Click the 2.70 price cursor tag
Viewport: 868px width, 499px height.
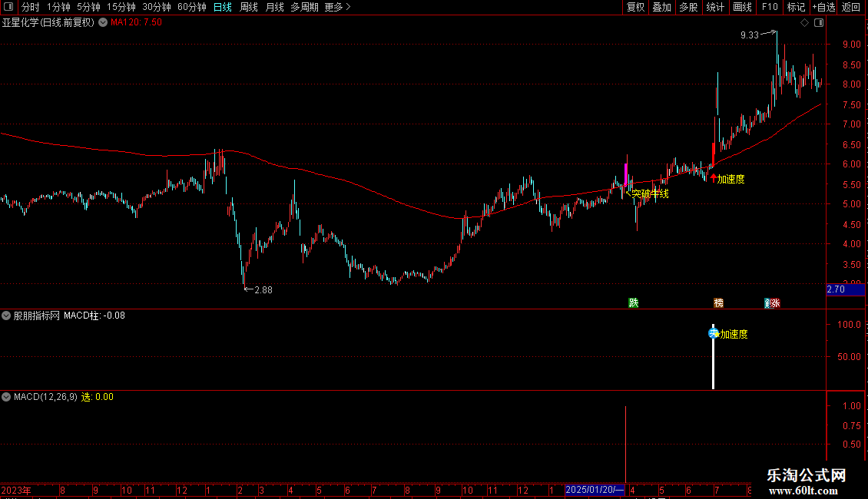tap(845, 289)
